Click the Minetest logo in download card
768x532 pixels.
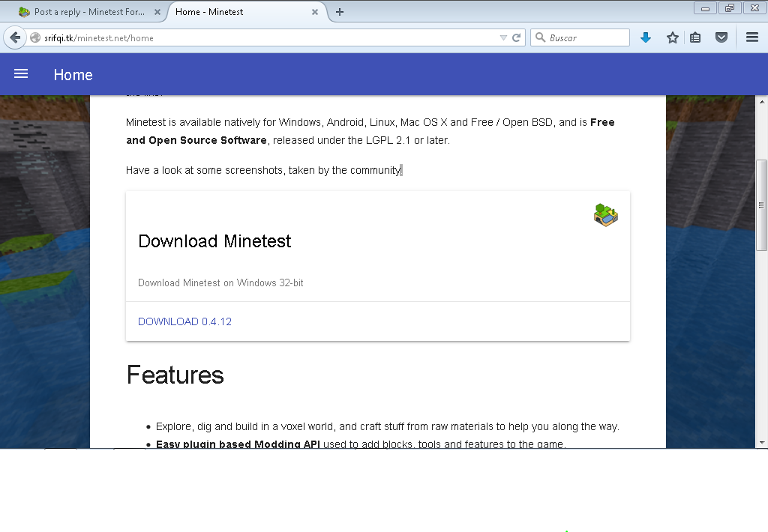coord(605,215)
